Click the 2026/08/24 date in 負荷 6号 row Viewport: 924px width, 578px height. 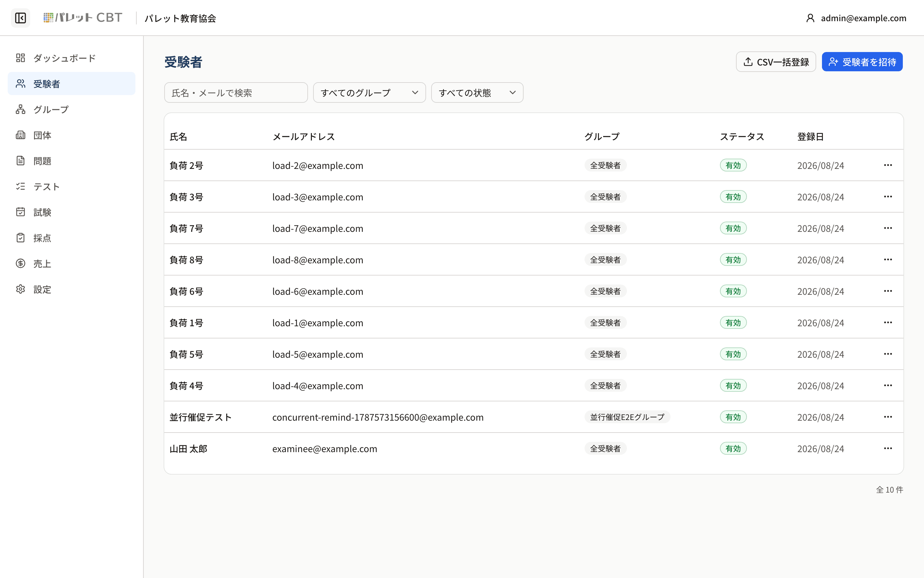click(820, 291)
